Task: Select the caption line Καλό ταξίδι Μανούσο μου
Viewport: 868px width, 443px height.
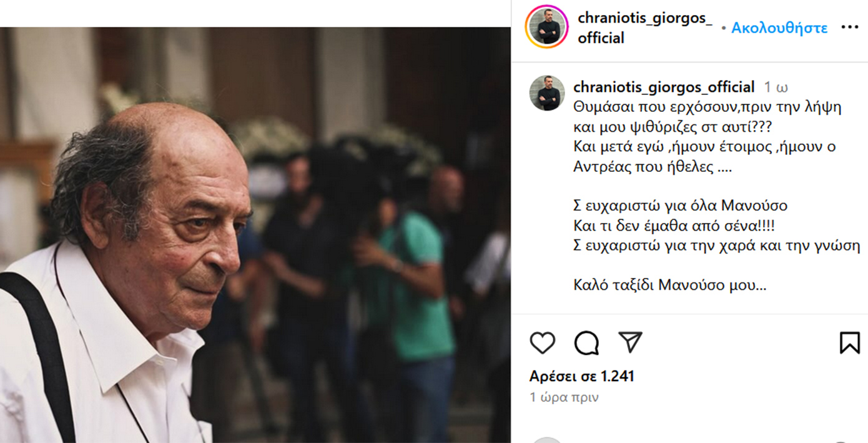Action: point(669,286)
